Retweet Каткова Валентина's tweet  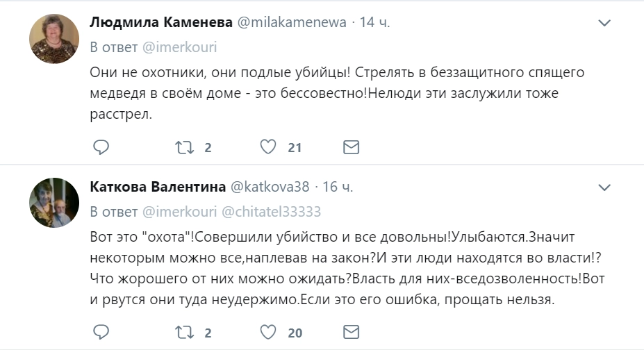coord(184,332)
